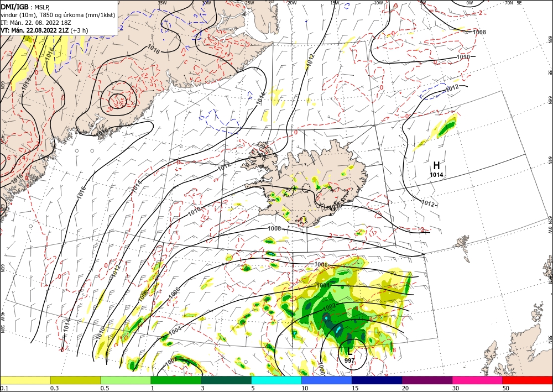Click the '0.3' legend scale label
This screenshot has height=392, width=553.
[x=54, y=388]
